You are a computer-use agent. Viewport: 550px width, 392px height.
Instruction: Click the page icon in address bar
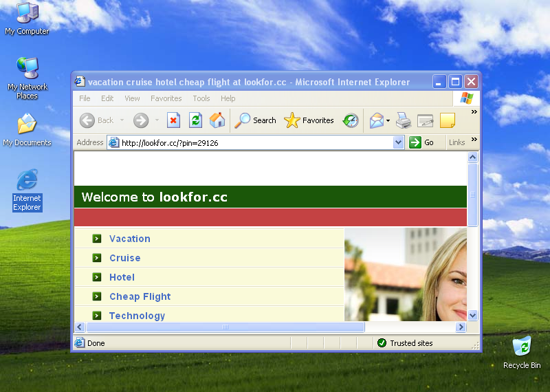(x=113, y=142)
